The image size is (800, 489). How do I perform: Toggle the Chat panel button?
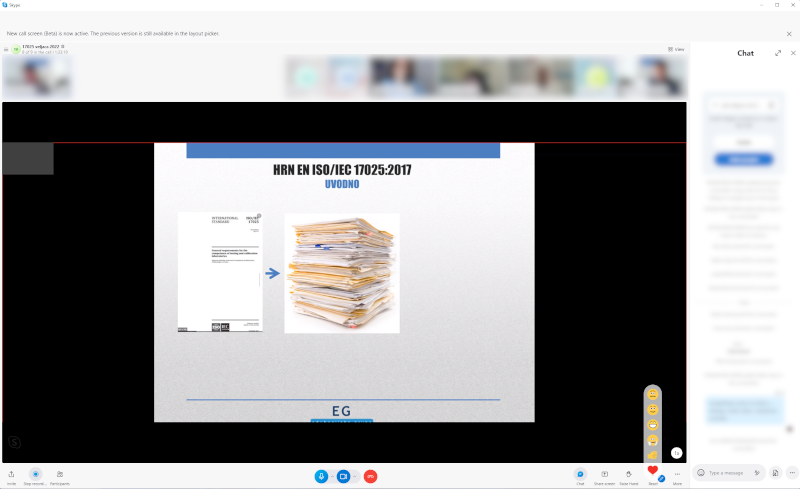pyautogui.click(x=580, y=474)
